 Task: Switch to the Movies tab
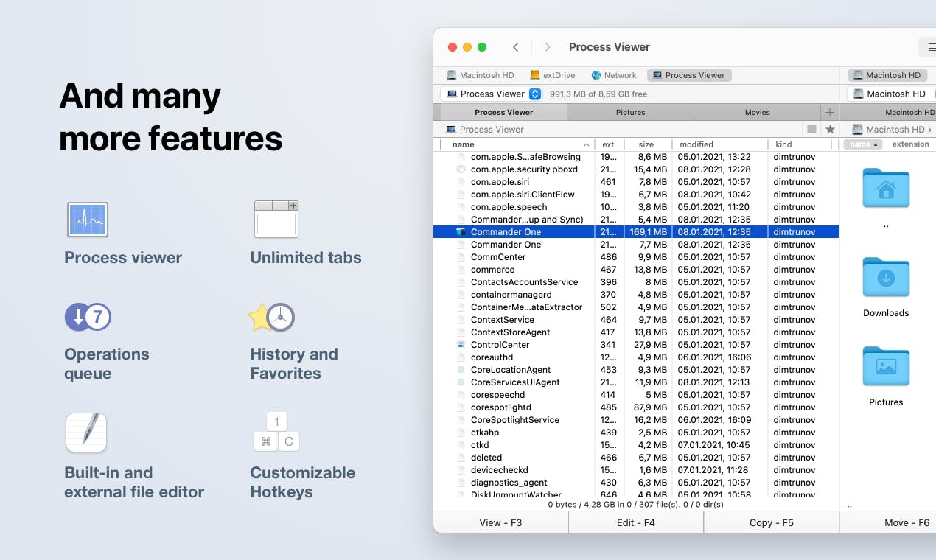758,112
